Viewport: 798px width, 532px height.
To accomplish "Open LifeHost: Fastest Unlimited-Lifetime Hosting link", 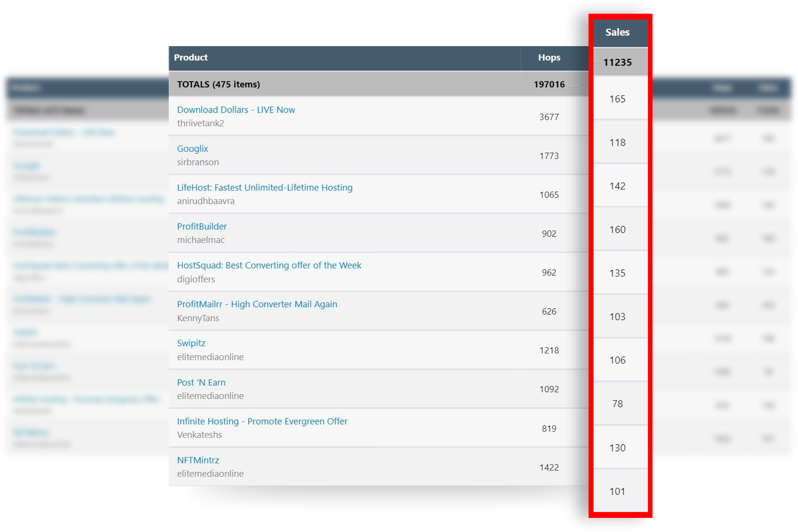I will 265,187.
